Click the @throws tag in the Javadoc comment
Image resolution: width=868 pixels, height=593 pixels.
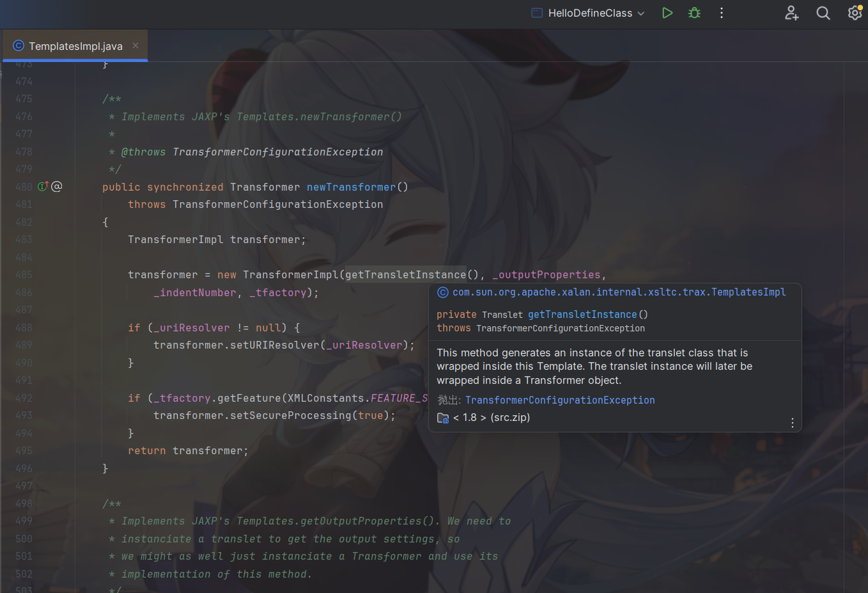coord(144,152)
